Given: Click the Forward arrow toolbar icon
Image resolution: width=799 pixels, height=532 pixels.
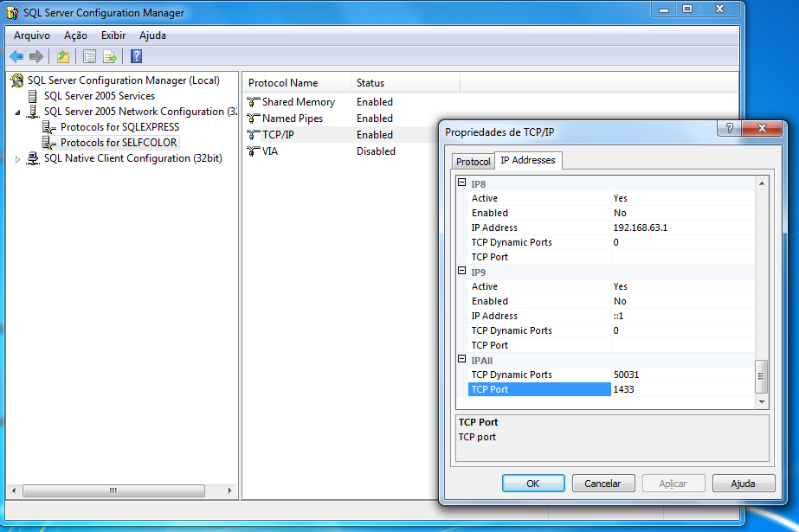Looking at the screenshot, I should pyautogui.click(x=36, y=56).
